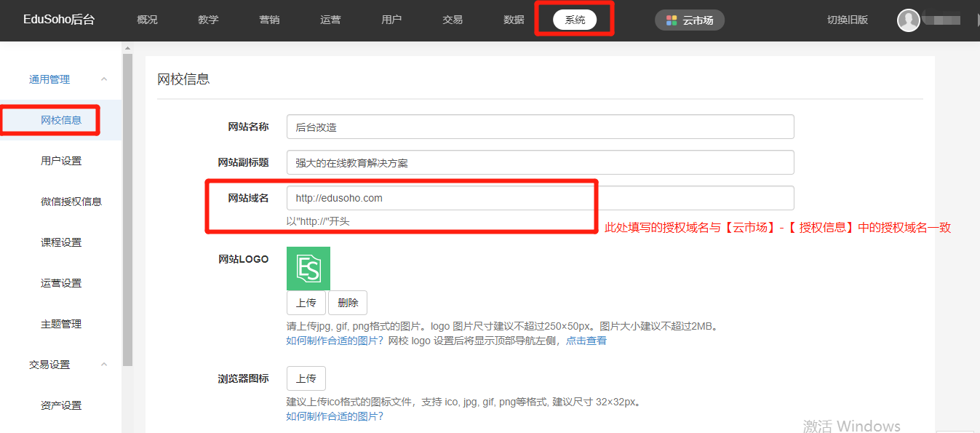Collapse the 交易设置 sidebar section
980x433 pixels.
[104, 365]
